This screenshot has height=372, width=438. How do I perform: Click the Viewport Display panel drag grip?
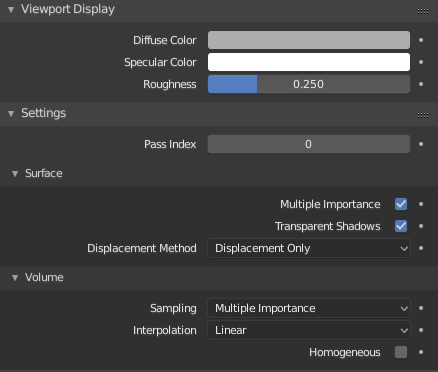click(x=423, y=11)
